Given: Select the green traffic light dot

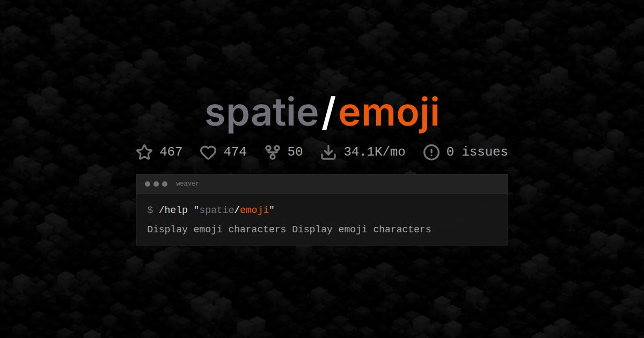Looking at the screenshot, I should point(164,183).
